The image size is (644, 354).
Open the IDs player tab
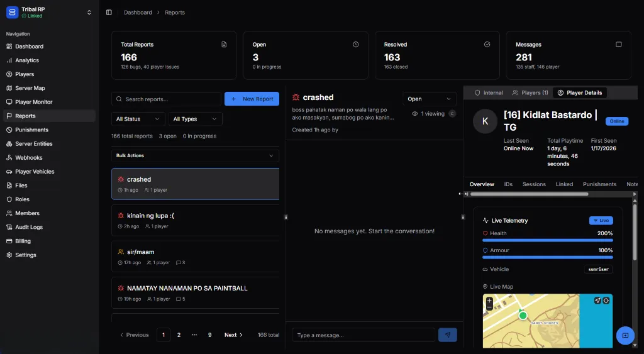click(x=508, y=184)
